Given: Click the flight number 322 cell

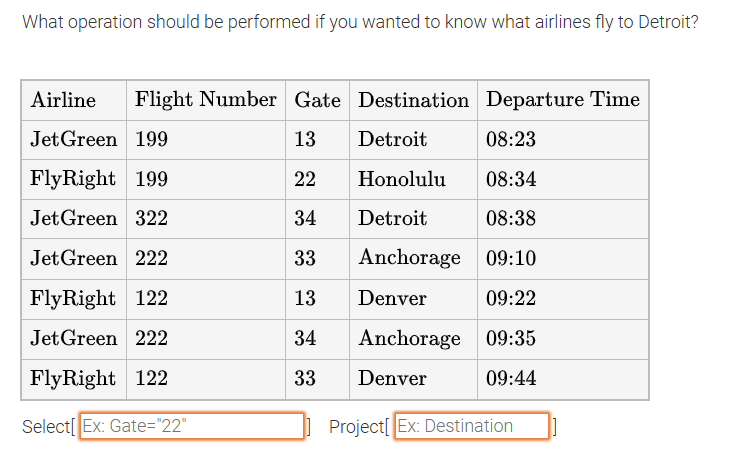Looking at the screenshot, I should point(152,218).
